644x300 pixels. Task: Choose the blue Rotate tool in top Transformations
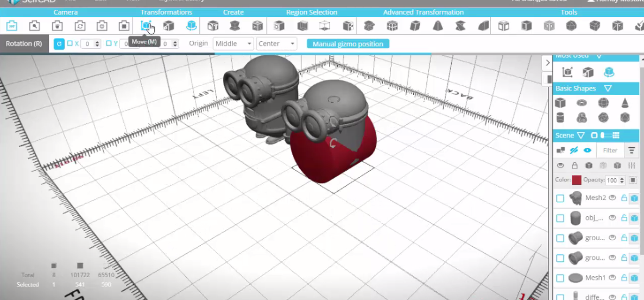tap(191, 26)
